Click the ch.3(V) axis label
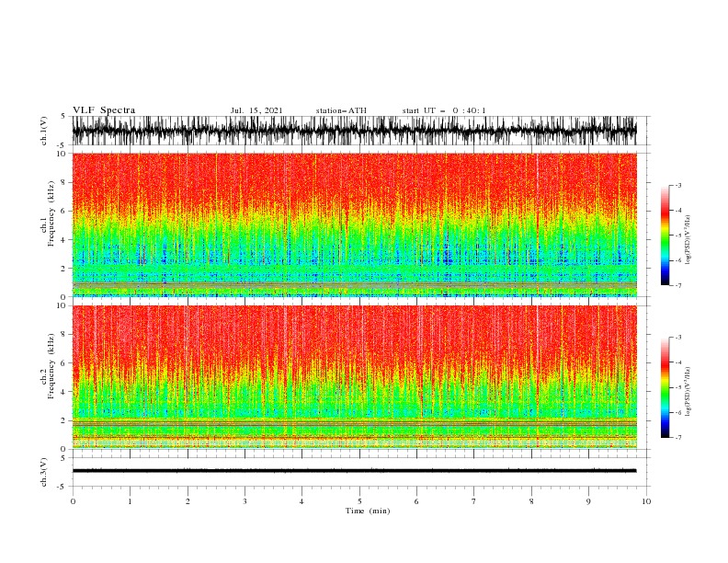Viewport: 728px width, 563px height. (44, 472)
